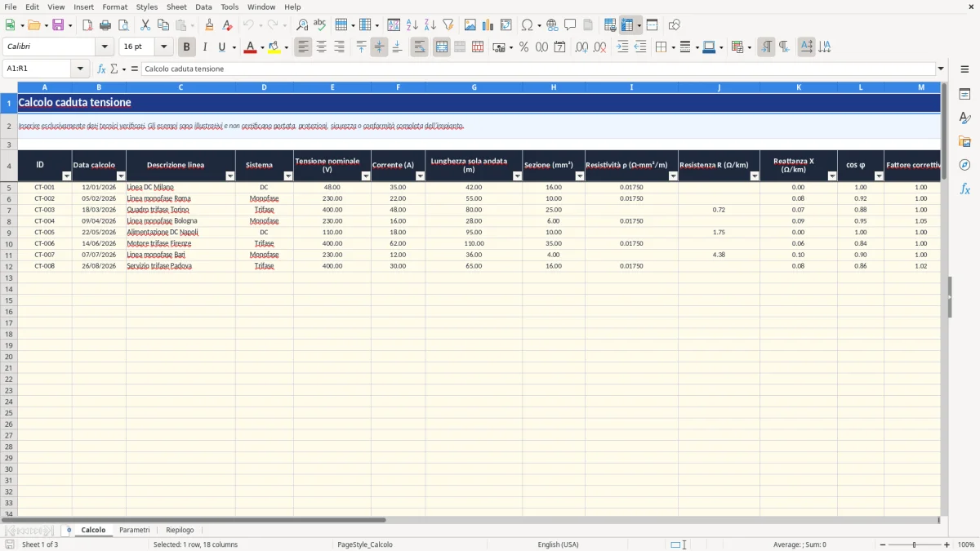Open the Styles menu
The image size is (980, 551).
click(x=147, y=7)
